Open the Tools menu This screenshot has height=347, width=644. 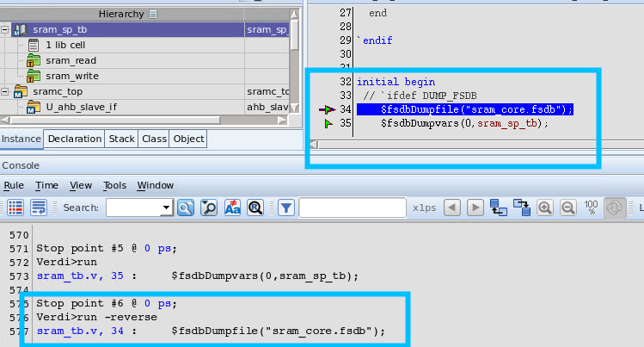114,185
